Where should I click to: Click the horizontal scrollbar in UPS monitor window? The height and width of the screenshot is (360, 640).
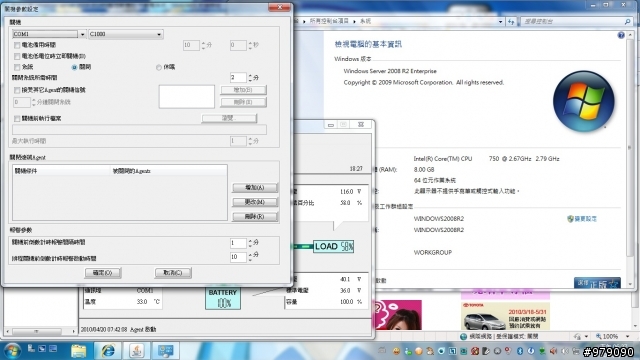(40, 331)
